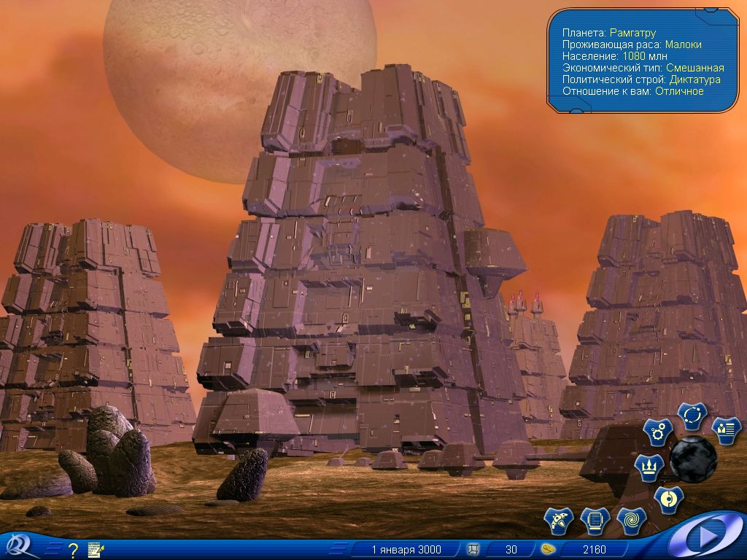Select the value 30 in status bar

point(511,550)
